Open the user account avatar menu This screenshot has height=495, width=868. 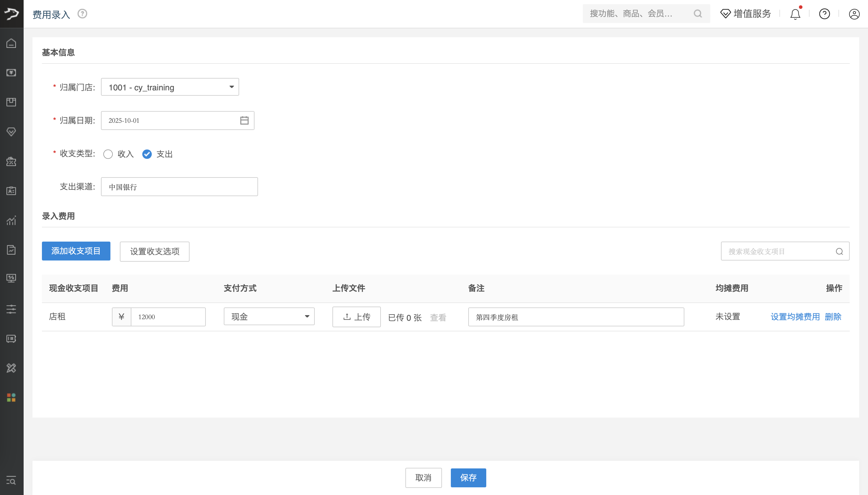point(854,14)
